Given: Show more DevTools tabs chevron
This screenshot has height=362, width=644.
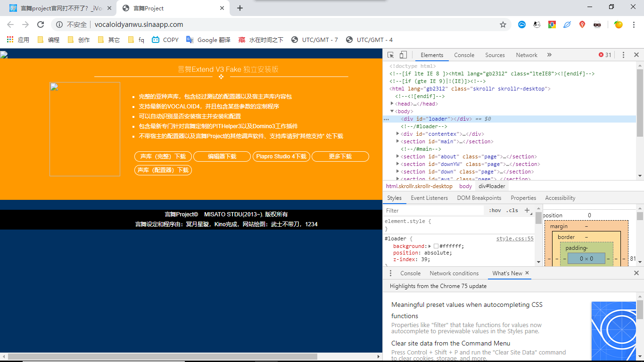Looking at the screenshot, I should pos(549,55).
